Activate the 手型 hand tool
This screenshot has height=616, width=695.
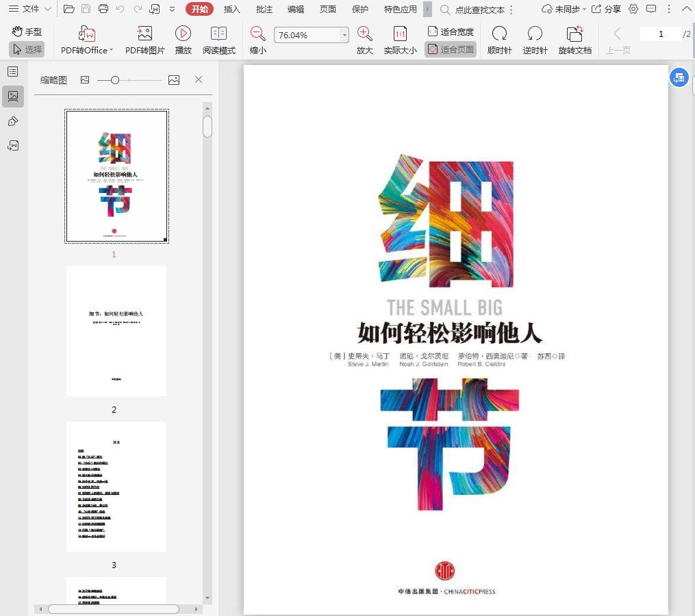27,31
